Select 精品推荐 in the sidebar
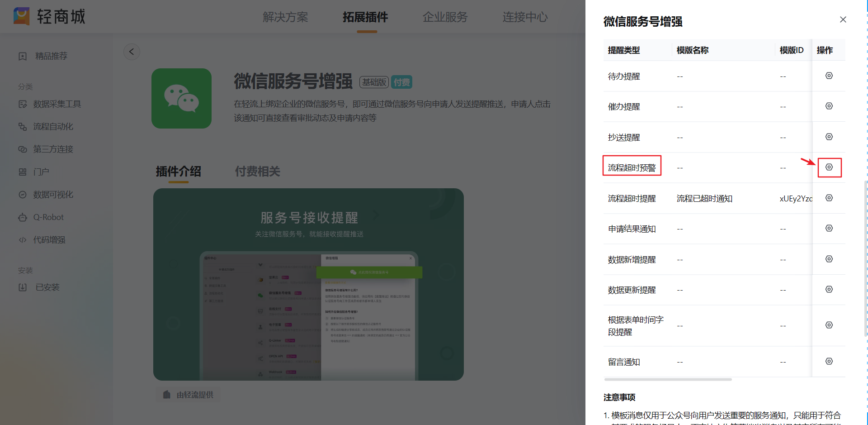Viewport: 868px width, 425px height. [51, 56]
